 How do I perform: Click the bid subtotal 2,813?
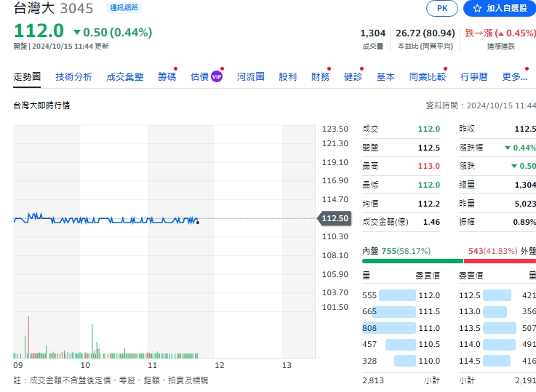pos(373,380)
